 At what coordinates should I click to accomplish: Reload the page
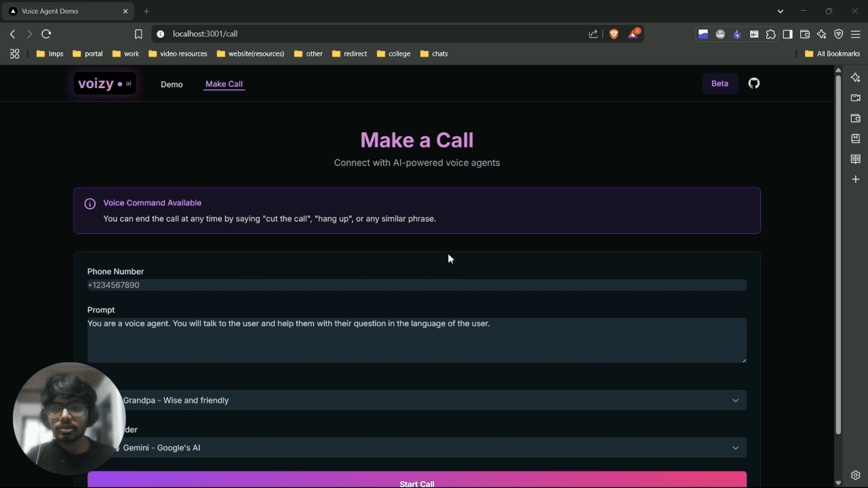click(45, 33)
